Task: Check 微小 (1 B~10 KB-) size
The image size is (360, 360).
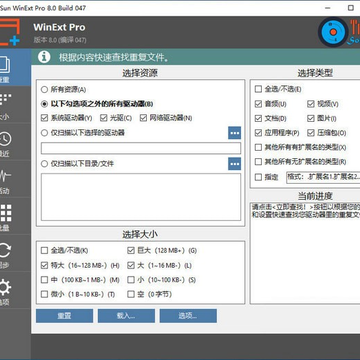Action: click(44, 294)
